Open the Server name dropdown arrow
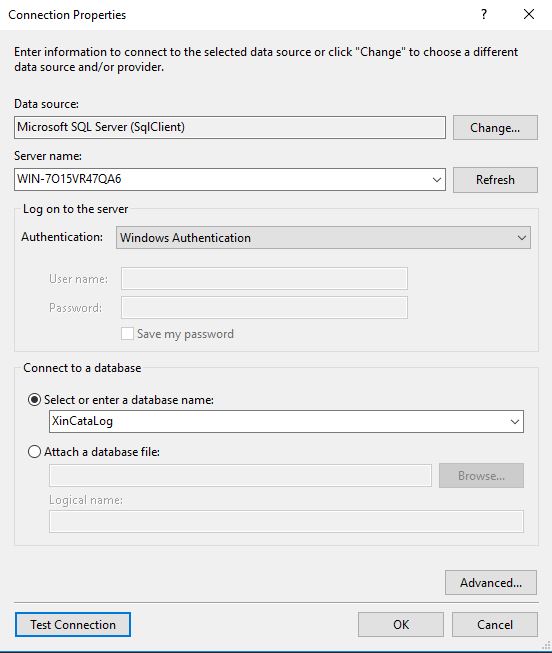The image size is (552, 653). click(x=437, y=180)
